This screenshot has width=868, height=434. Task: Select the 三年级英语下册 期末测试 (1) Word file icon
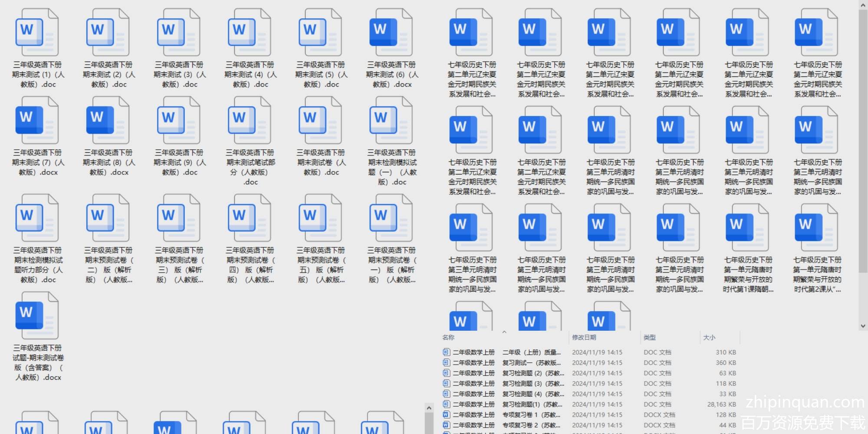pos(37,33)
